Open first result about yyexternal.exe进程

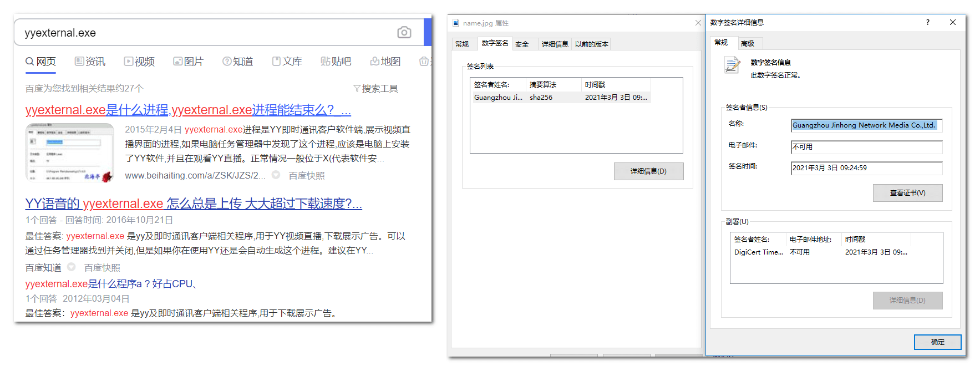(x=188, y=110)
